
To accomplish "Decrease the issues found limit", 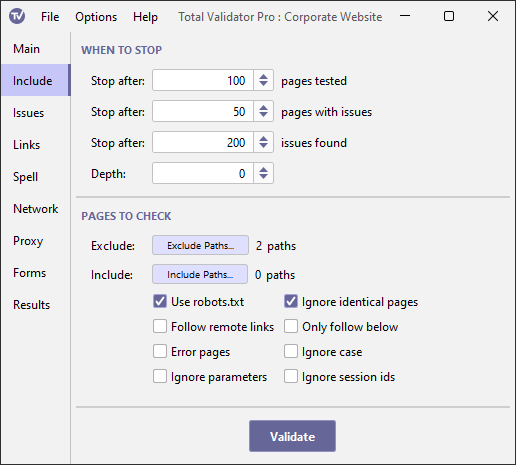I will click(x=263, y=146).
